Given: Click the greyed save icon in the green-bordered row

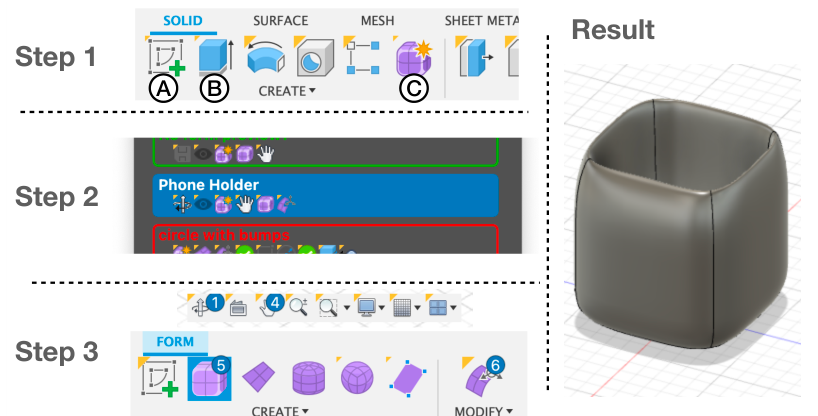Looking at the screenshot, I should 182,154.
